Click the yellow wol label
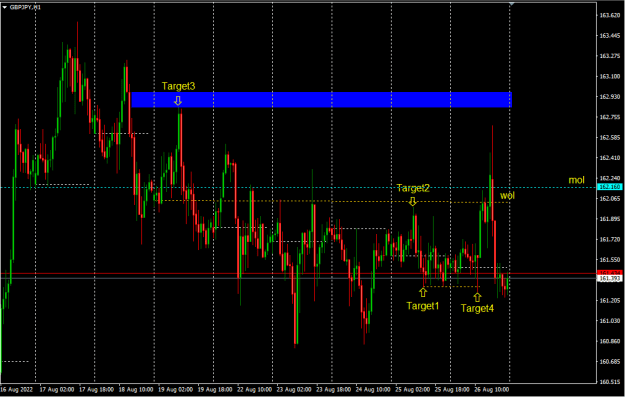This screenshot has height=397, width=625. [507, 195]
